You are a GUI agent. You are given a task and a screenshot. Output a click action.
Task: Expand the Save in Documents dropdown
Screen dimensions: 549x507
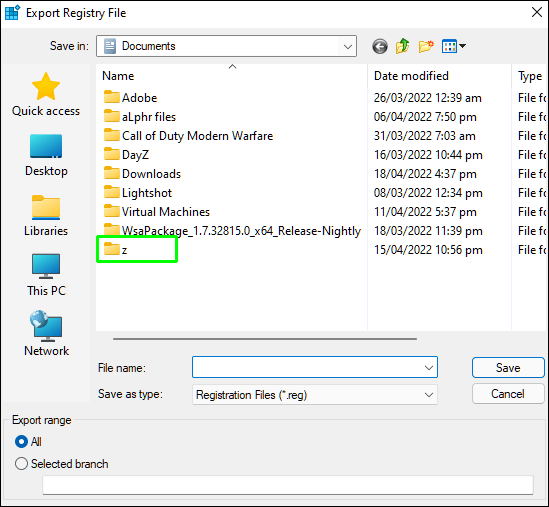click(227, 46)
